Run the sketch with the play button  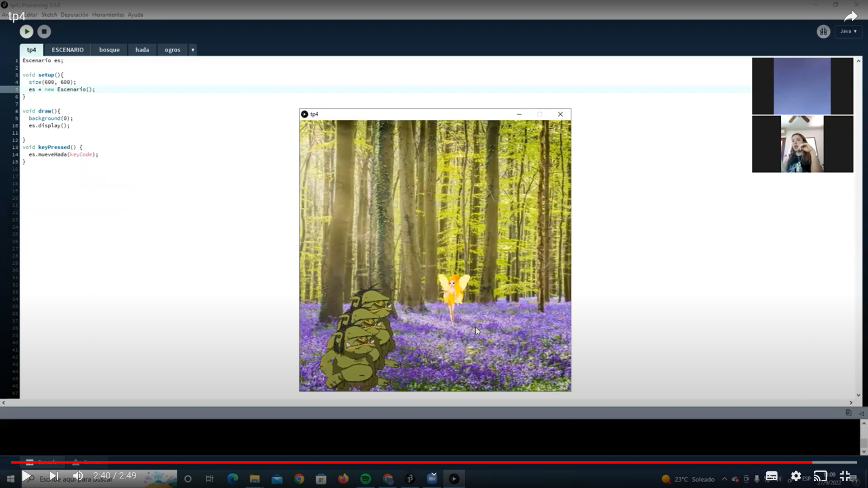click(x=26, y=32)
